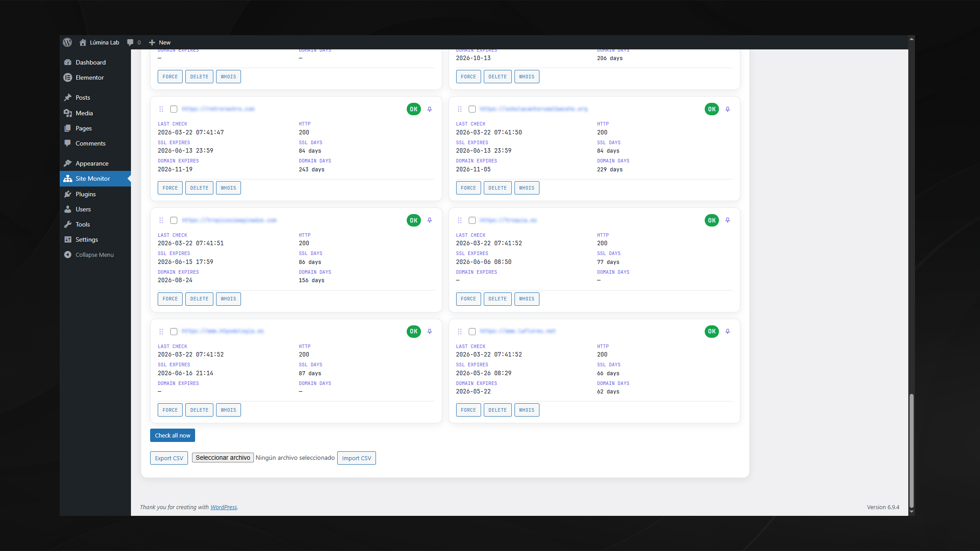Open Lúmina Lab site home icon
This screenshot has width=980, height=551.
point(83,42)
